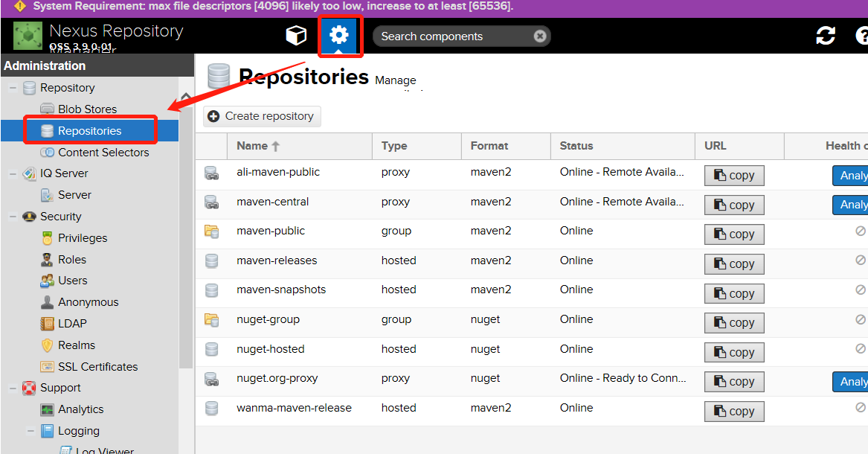Open Content Selectors in the sidebar

(x=103, y=153)
